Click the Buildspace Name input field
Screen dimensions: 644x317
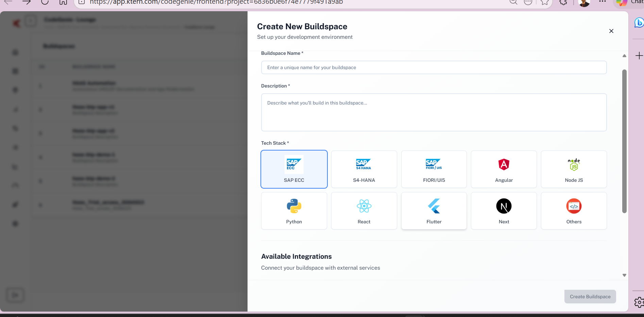click(x=434, y=67)
